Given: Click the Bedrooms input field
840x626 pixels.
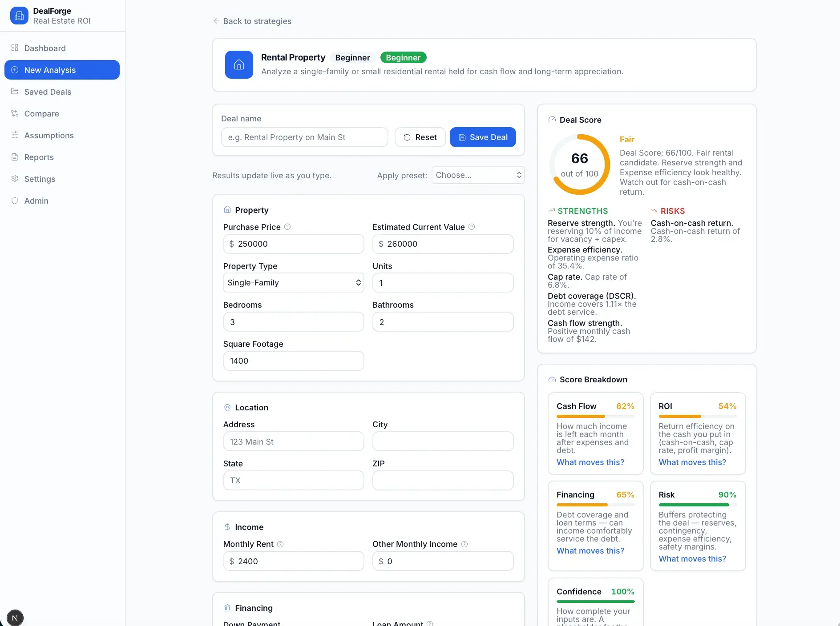Looking at the screenshot, I should (294, 322).
